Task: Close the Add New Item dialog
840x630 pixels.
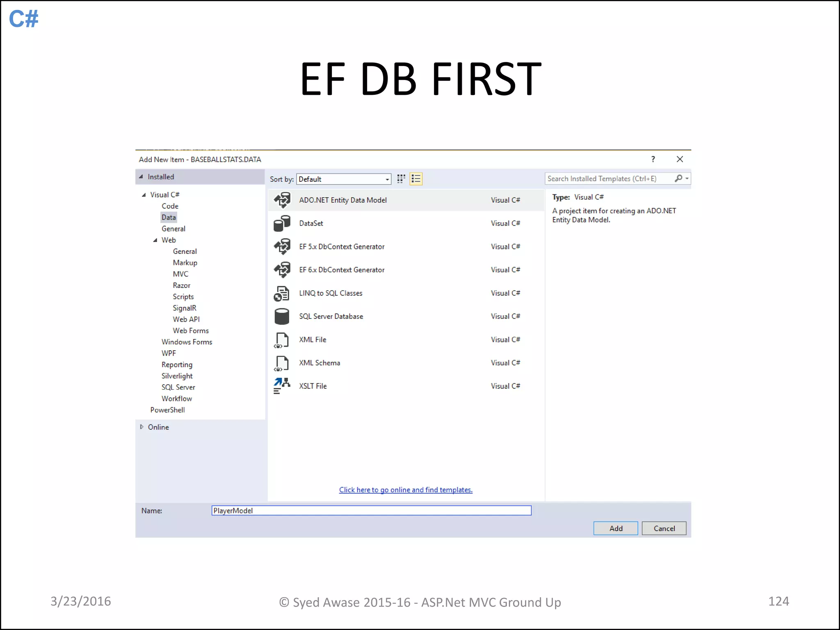Action: coord(680,159)
